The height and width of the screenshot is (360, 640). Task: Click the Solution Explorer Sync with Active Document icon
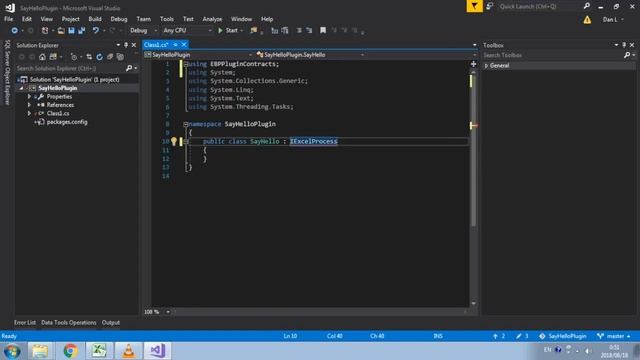click(x=89, y=57)
